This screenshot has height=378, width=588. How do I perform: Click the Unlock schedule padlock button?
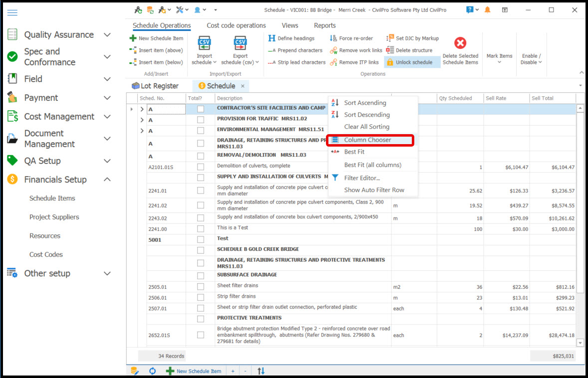409,62
